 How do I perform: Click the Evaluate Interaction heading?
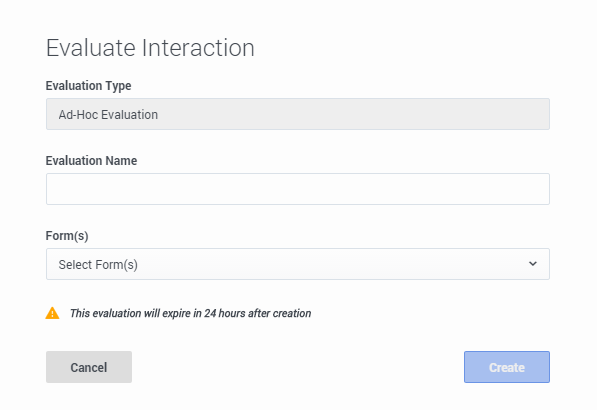[150, 48]
